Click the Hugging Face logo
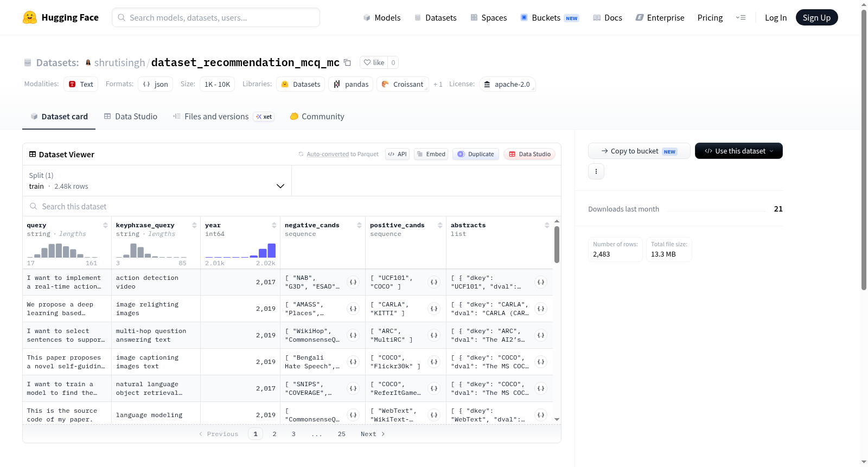This screenshot has height=467, width=868. 61,17
